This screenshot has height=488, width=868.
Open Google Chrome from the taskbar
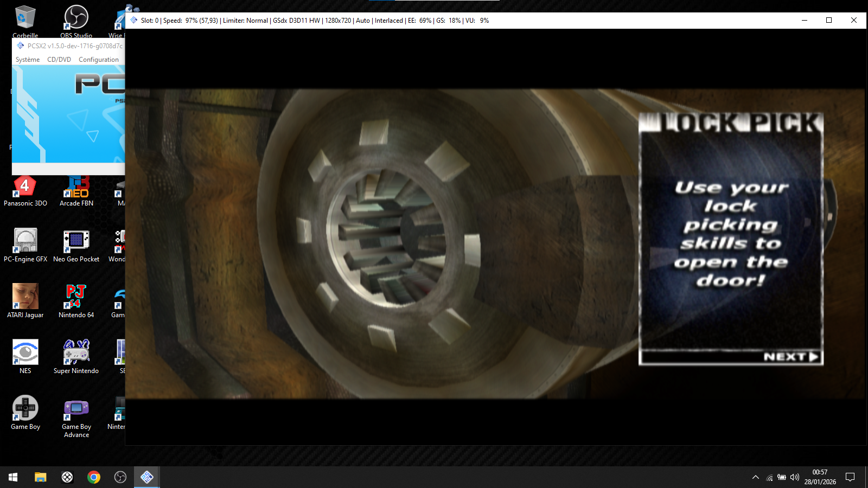point(94,477)
